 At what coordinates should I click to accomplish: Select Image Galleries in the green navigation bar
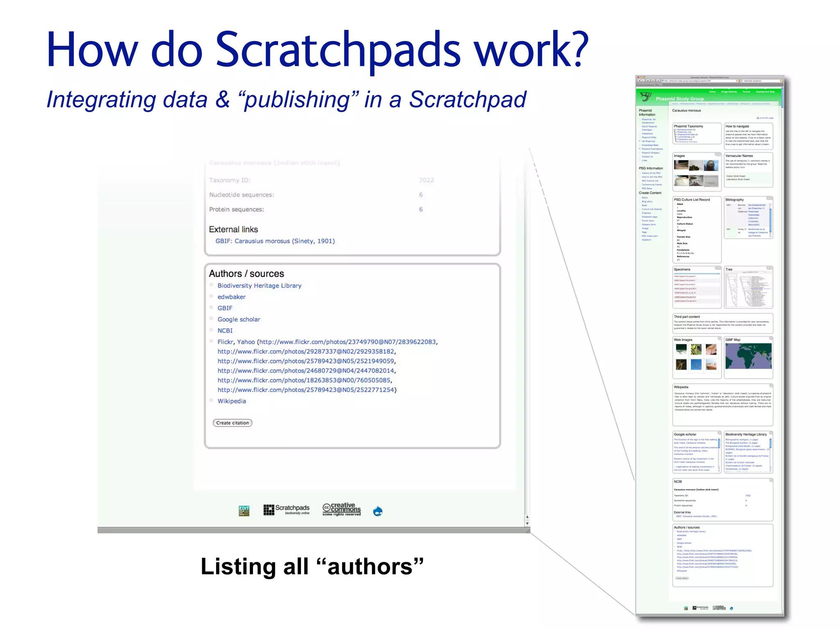729,92
